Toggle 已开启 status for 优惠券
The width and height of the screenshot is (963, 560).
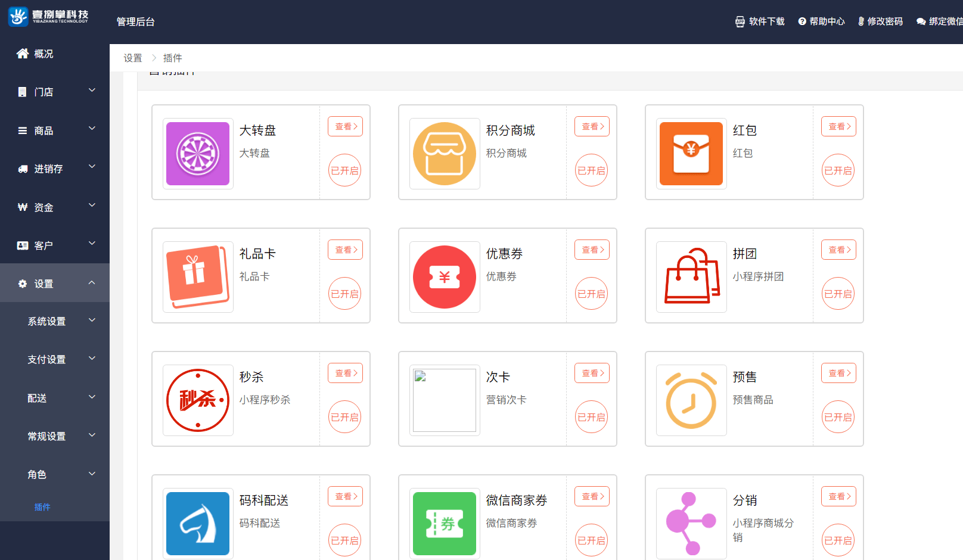click(x=592, y=294)
